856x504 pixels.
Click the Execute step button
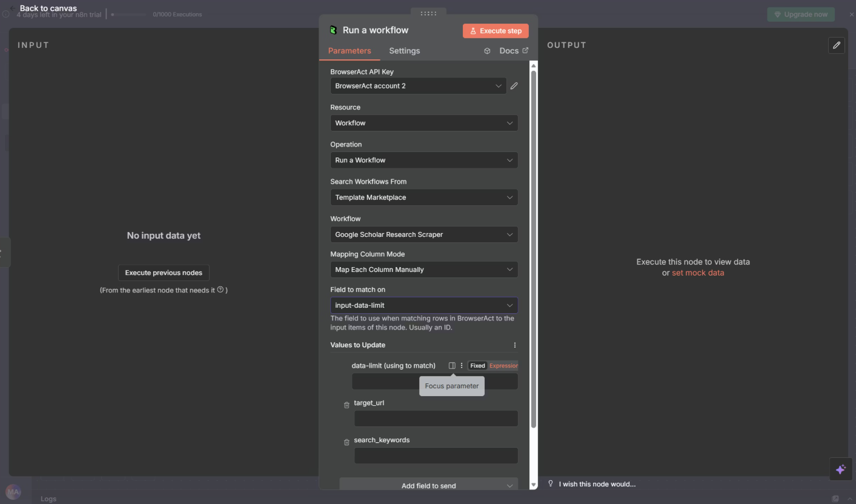496,30
